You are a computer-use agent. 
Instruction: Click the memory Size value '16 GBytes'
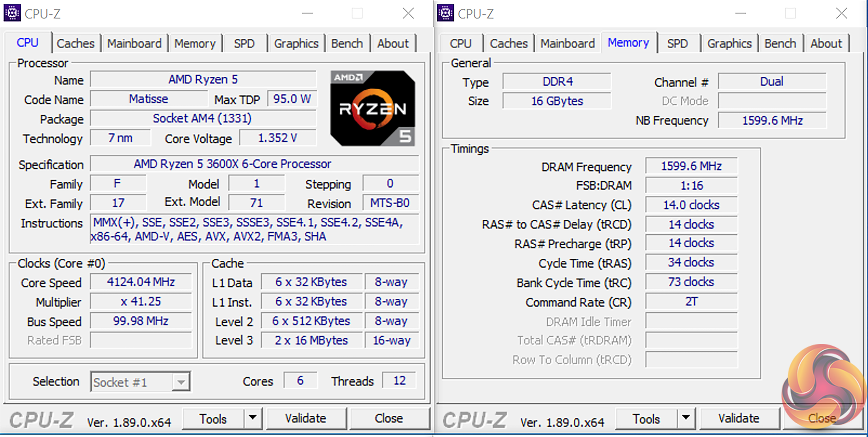(557, 101)
